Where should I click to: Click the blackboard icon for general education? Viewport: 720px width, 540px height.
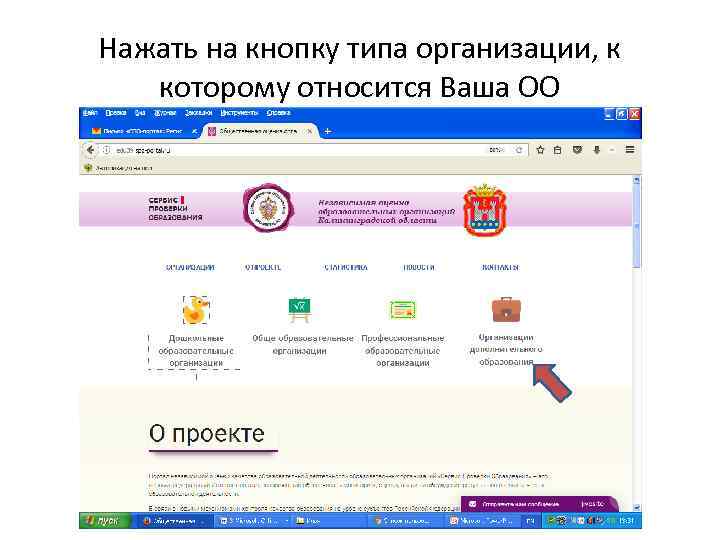[x=299, y=310]
